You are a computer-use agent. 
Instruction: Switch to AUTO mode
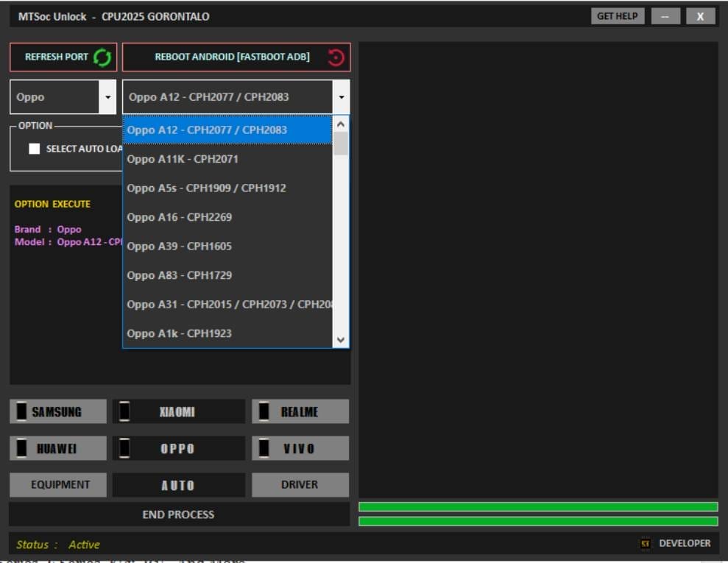(177, 484)
